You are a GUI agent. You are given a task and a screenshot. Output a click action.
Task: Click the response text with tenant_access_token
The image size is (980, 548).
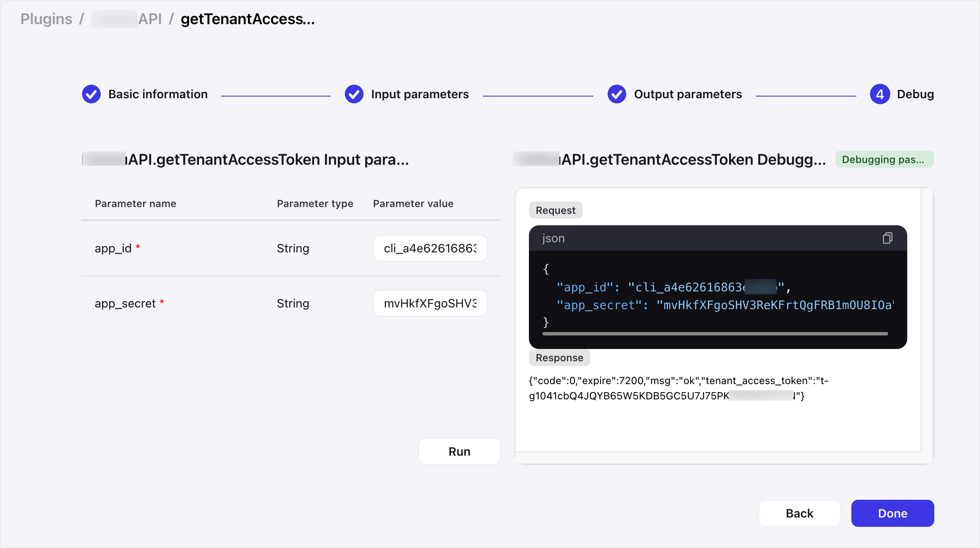[679, 388]
